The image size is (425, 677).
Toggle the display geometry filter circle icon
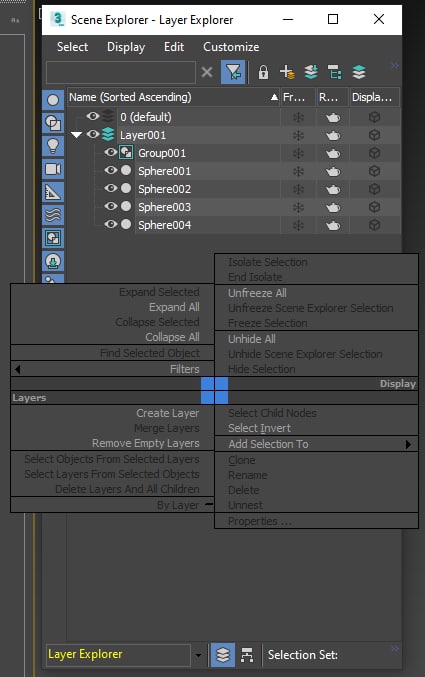click(53, 100)
